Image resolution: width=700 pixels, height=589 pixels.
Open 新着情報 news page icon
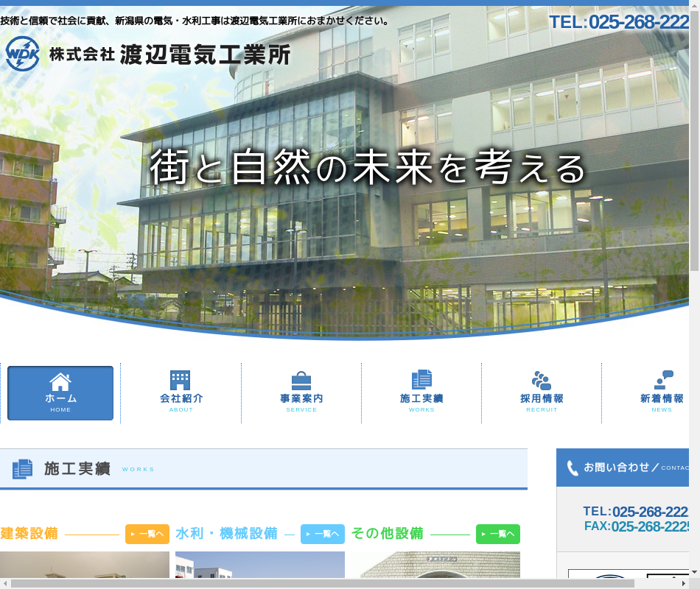[662, 381]
